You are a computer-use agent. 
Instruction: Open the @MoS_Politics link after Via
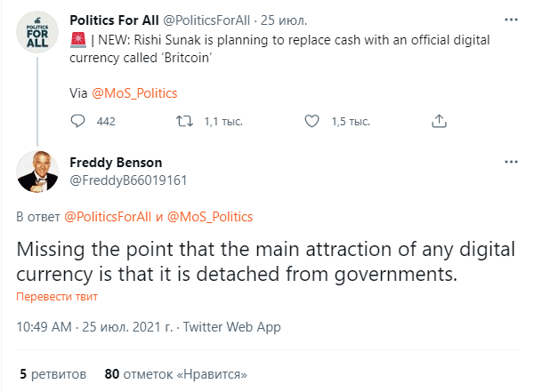click(x=134, y=93)
